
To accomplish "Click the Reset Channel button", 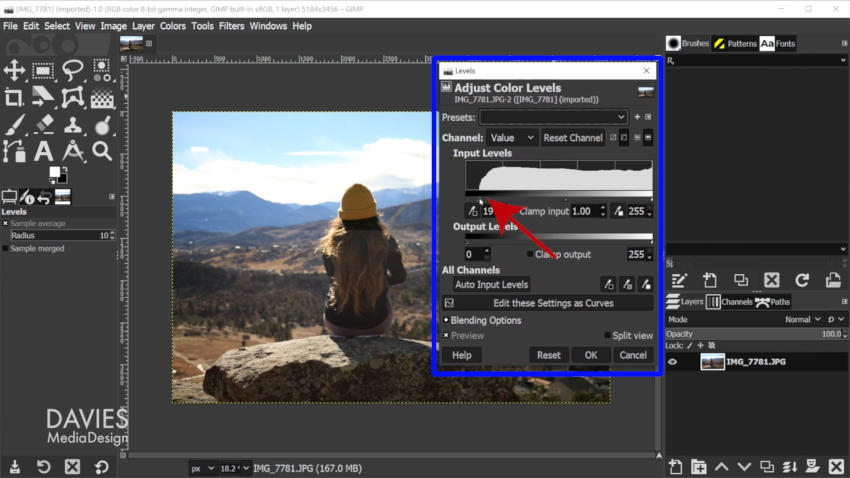I will click(572, 138).
